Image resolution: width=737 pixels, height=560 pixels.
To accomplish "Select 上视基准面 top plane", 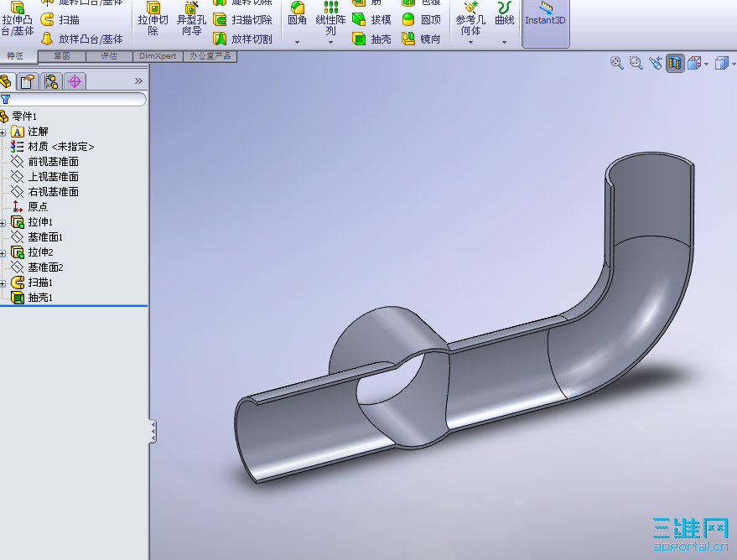I will [x=53, y=177].
